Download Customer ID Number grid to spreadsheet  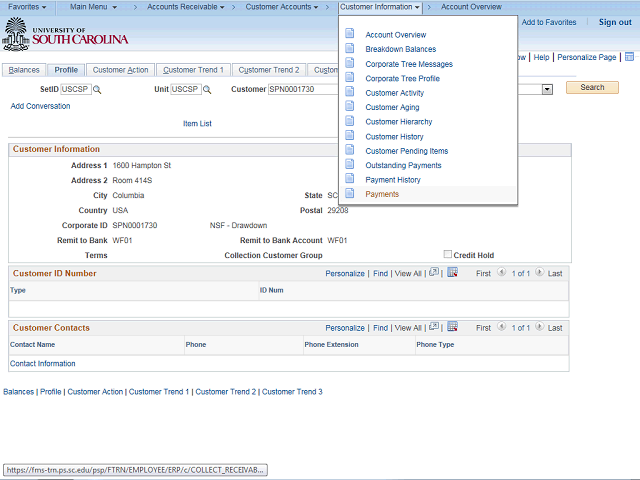pyautogui.click(x=452, y=272)
